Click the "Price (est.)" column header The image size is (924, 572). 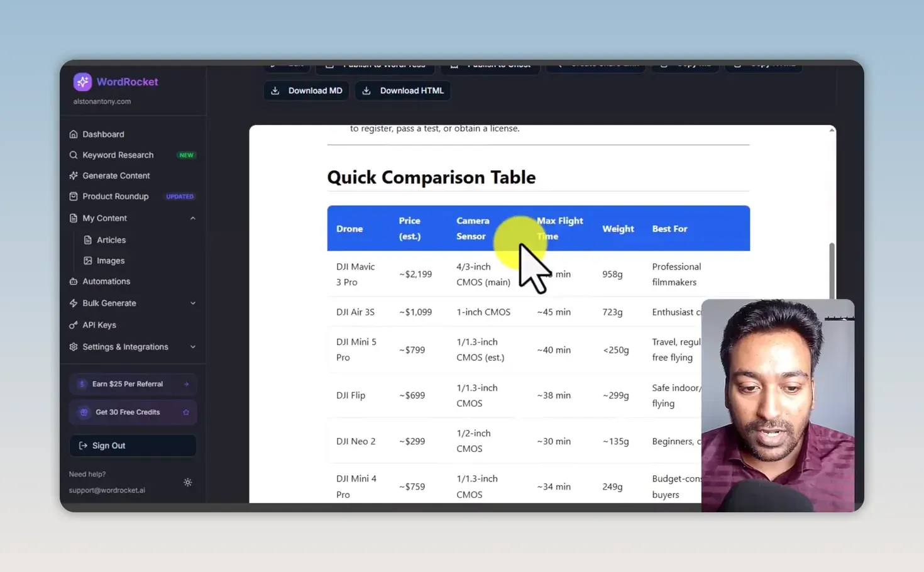(410, 229)
